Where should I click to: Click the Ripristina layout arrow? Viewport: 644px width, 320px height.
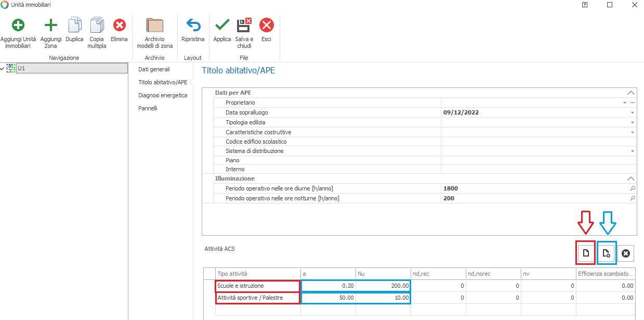coord(193,25)
